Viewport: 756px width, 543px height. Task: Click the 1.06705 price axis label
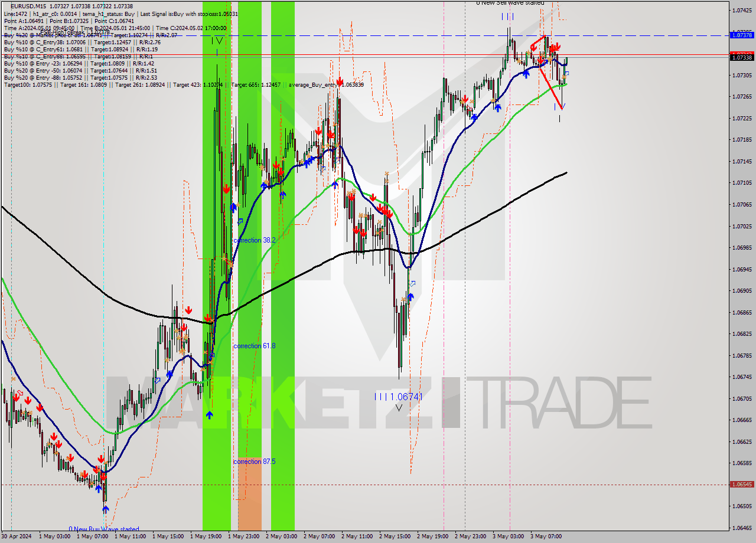[x=742, y=398]
